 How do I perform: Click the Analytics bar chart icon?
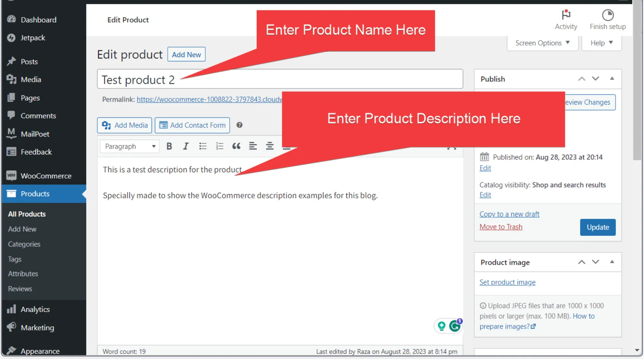[11, 309]
